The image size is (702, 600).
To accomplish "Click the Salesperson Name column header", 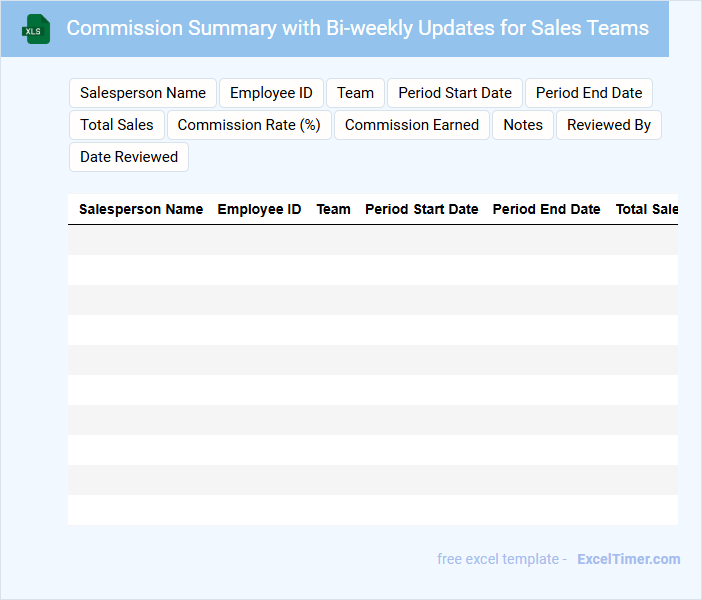I will click(141, 209).
